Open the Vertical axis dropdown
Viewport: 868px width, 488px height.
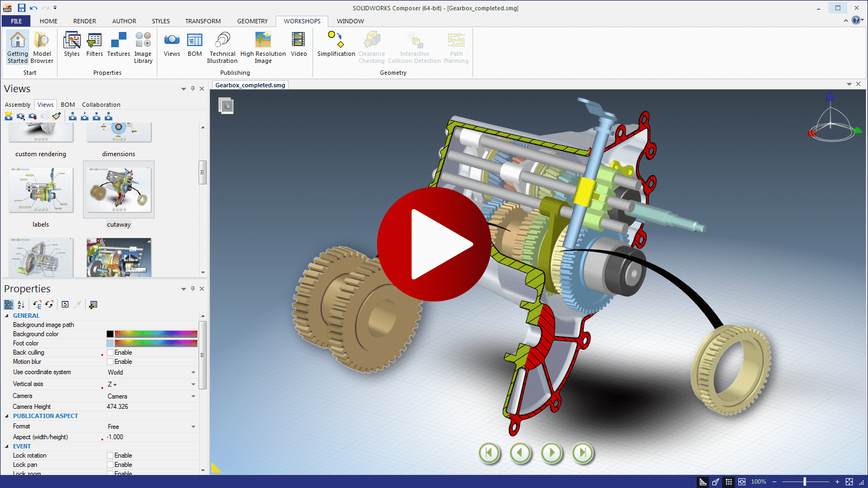click(x=193, y=384)
